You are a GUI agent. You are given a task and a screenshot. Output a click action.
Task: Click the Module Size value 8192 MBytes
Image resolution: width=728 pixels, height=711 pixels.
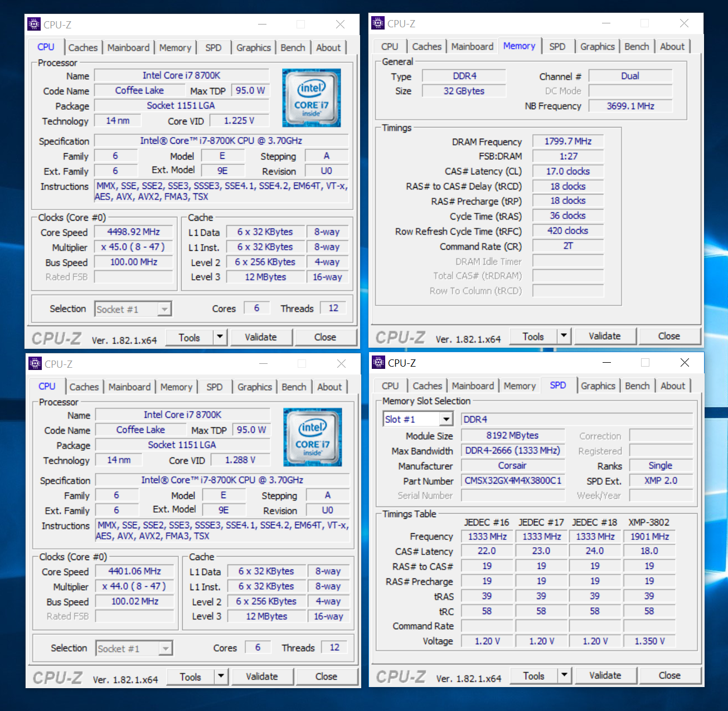[x=513, y=435]
